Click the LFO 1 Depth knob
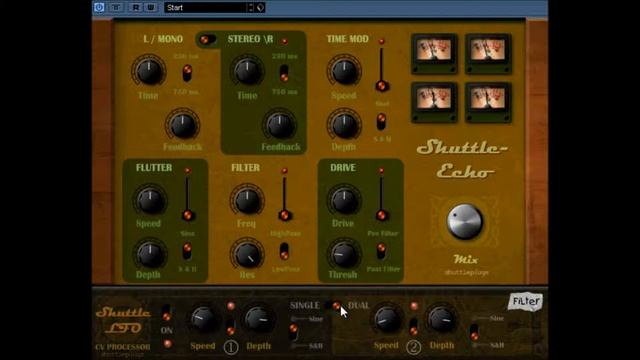This screenshot has height=360, width=640. point(258,319)
